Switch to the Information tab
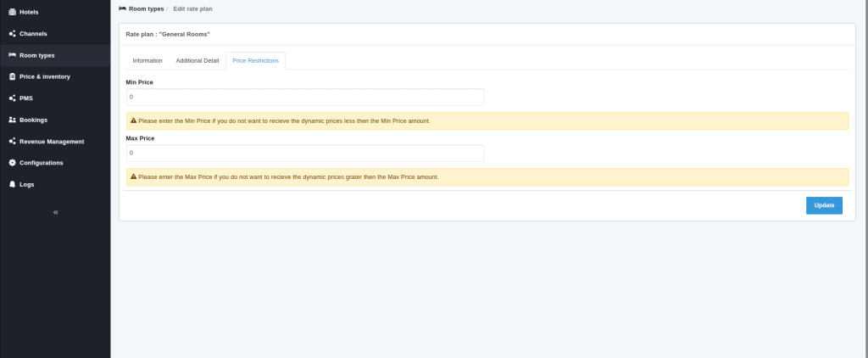 pos(147,60)
